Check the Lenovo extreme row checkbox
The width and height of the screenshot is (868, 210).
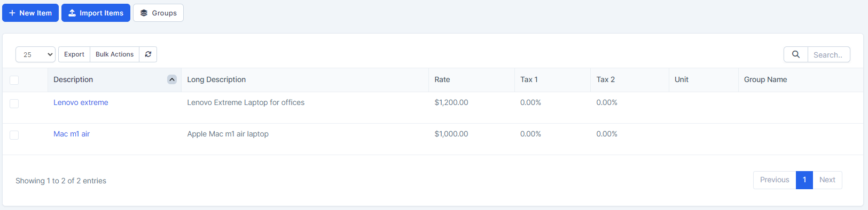14,103
